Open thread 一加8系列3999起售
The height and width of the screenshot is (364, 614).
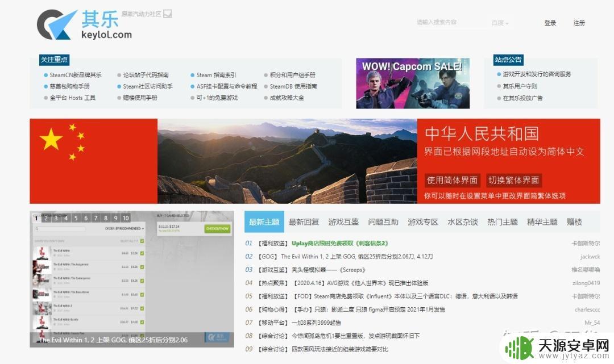[x=317, y=323]
